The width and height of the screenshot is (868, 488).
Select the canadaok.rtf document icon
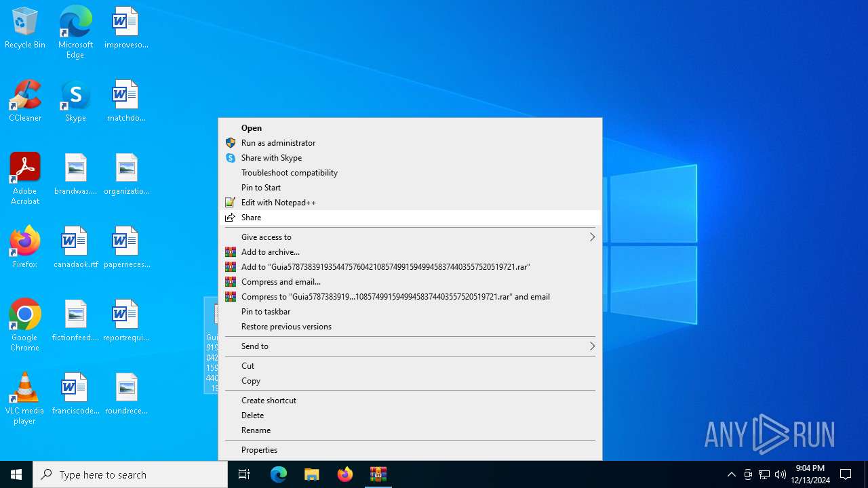pos(75,248)
